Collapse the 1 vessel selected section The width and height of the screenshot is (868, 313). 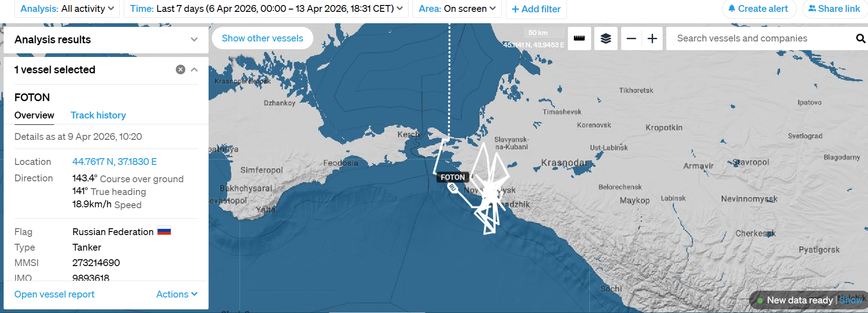(194, 69)
